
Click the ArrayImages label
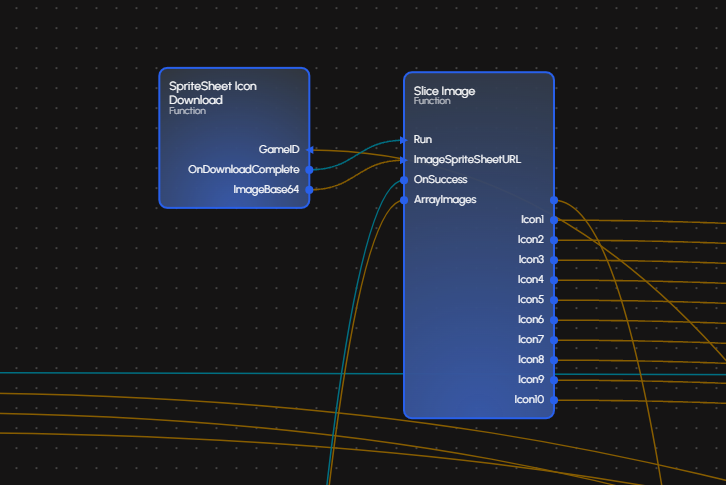click(x=445, y=200)
